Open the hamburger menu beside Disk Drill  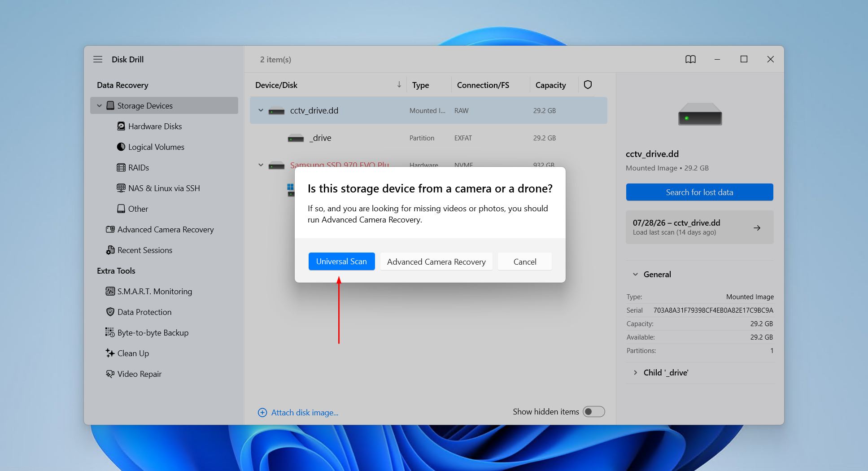(98, 59)
